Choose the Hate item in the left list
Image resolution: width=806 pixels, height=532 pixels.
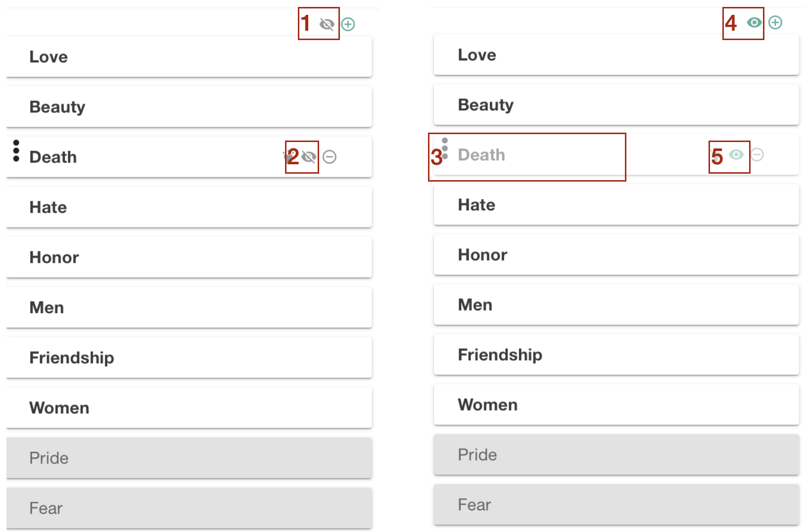pos(48,207)
